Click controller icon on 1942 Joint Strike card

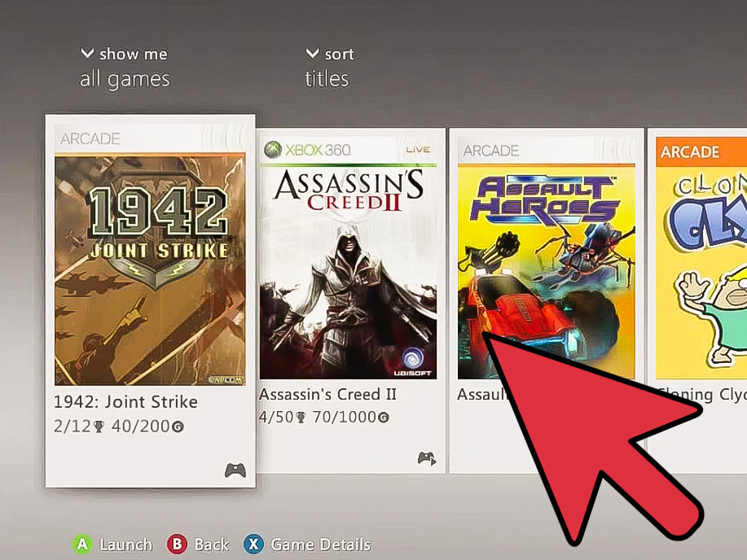tap(235, 470)
